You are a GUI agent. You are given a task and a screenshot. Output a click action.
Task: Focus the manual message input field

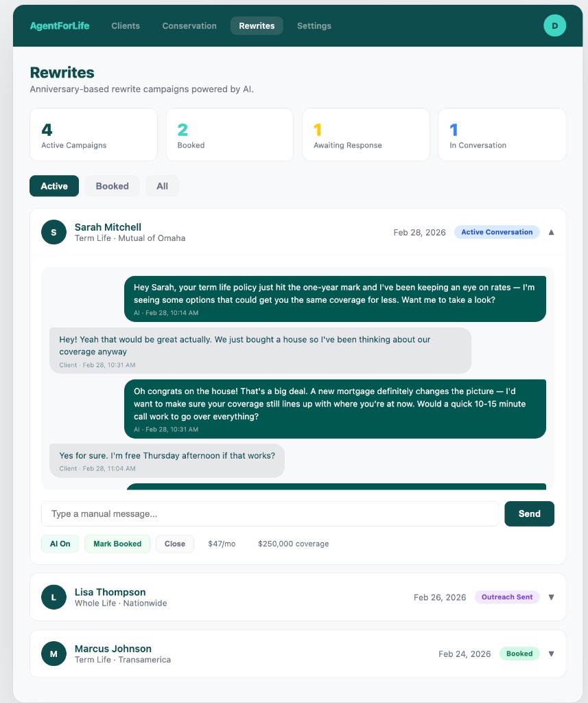pos(270,514)
